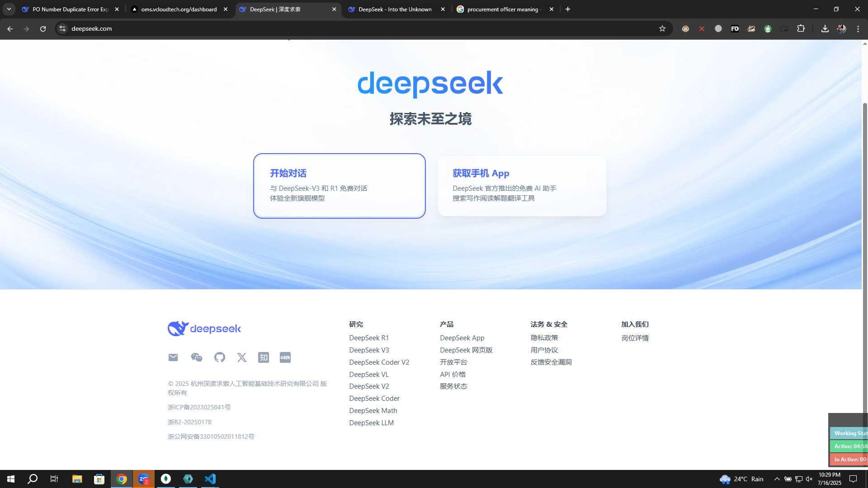The image size is (868, 488).
Task: Click the DeepSeek whale logo in footer
Action: coord(204,328)
